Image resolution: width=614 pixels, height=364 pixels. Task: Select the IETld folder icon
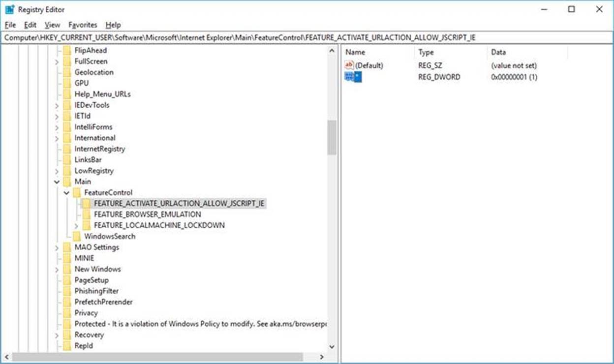(67, 116)
